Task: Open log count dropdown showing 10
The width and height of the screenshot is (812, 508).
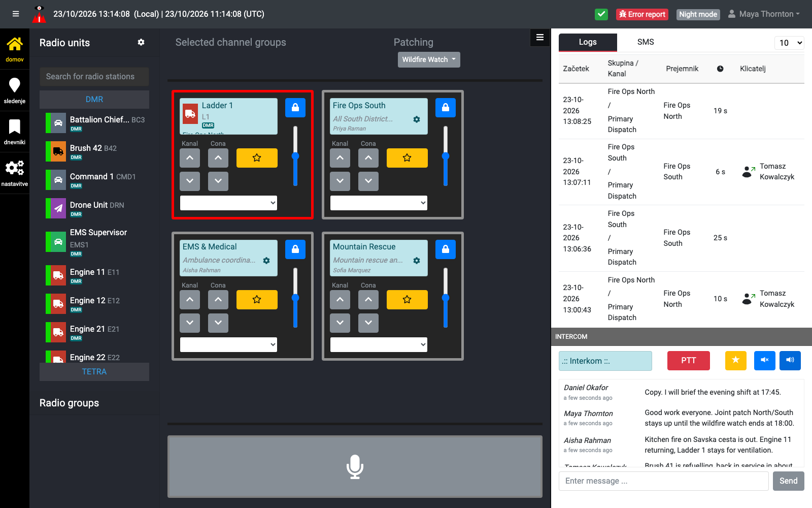Action: 789,43
